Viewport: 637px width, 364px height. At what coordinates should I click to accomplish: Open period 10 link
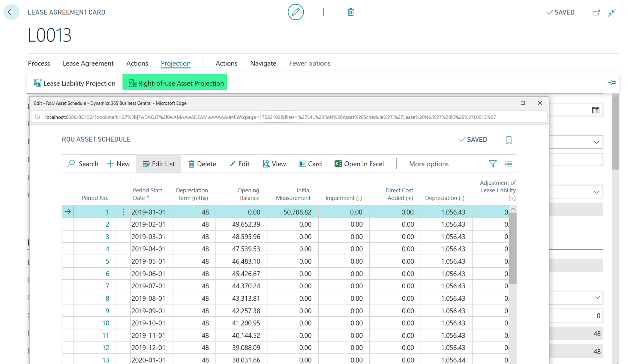[106, 323]
